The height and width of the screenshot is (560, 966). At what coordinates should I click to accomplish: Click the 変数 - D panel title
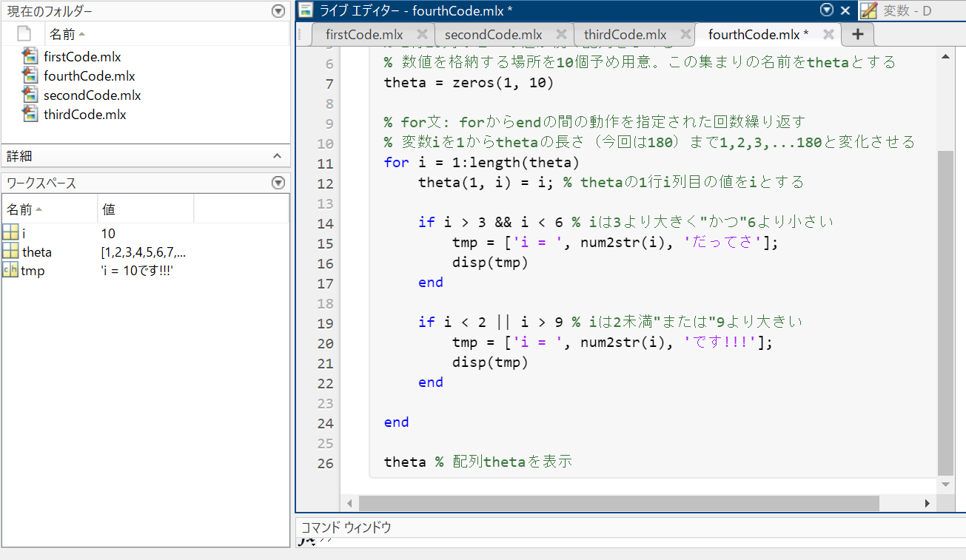(908, 11)
